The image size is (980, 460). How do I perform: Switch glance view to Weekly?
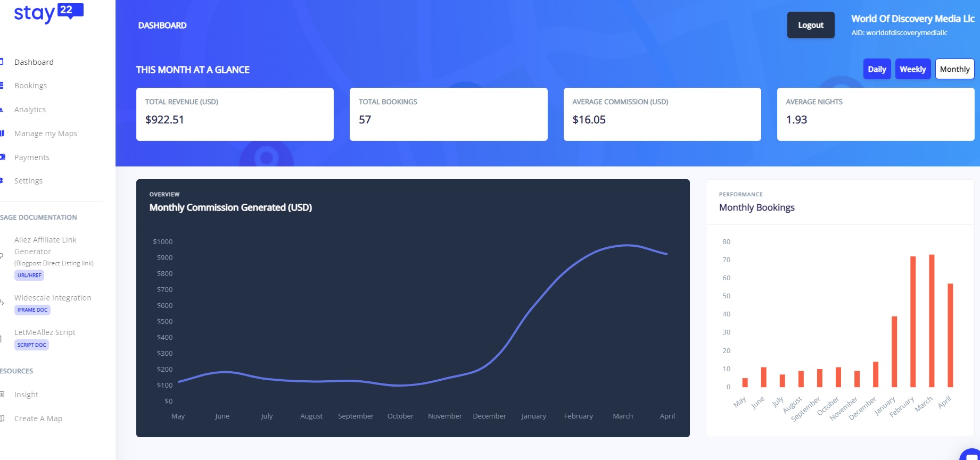coord(913,69)
